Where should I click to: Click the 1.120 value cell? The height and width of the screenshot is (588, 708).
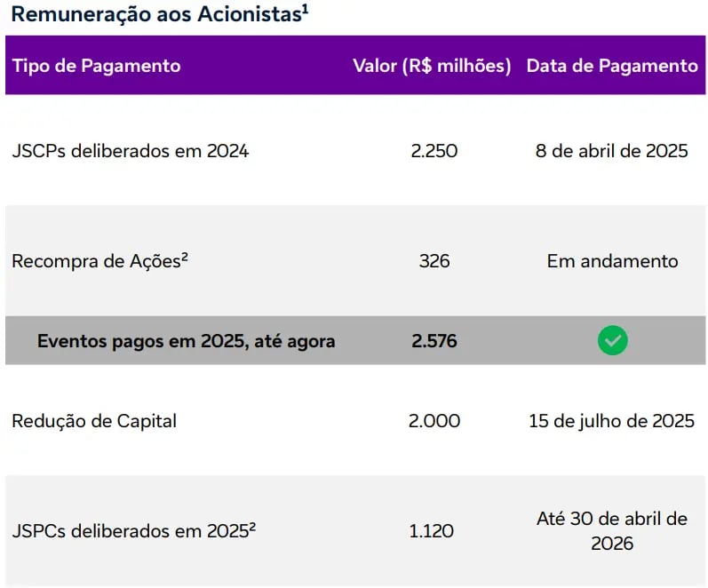(431, 531)
